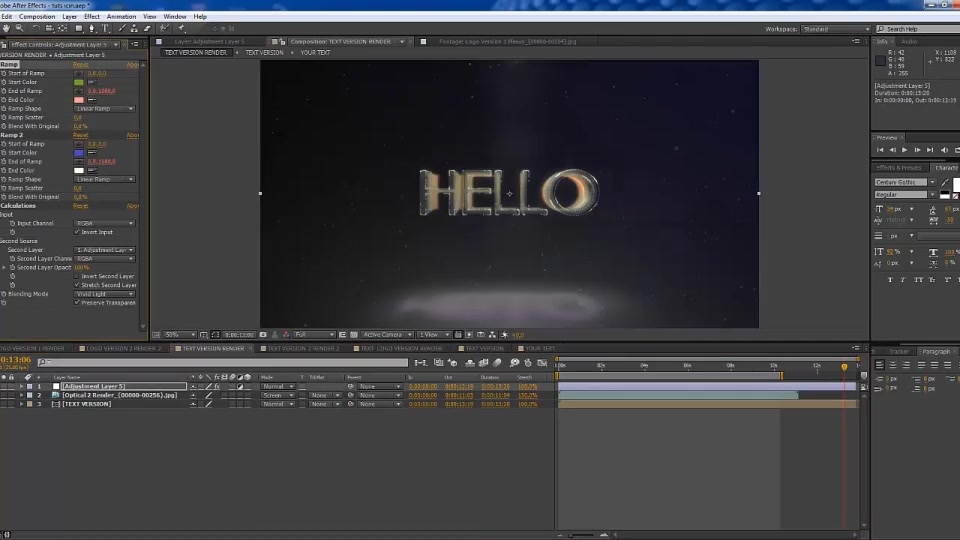Select the Hand tool
Screen dimensions: 960x540
pyautogui.click(x=6, y=28)
